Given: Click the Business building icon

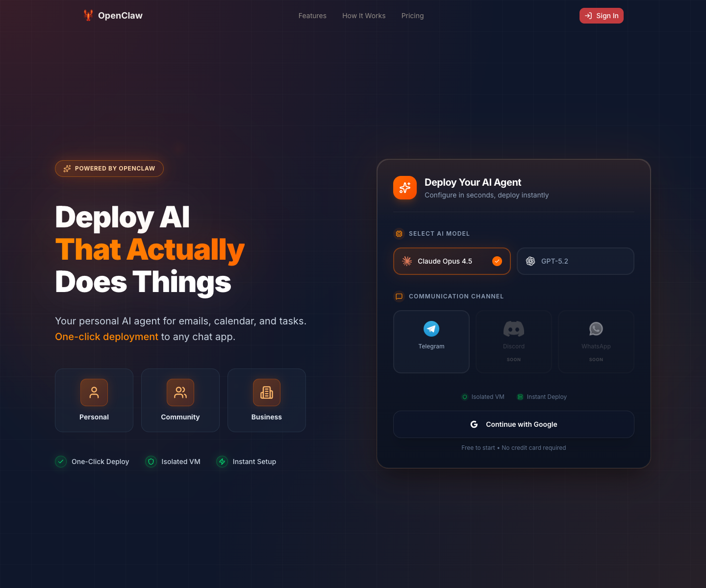Looking at the screenshot, I should tap(267, 392).
